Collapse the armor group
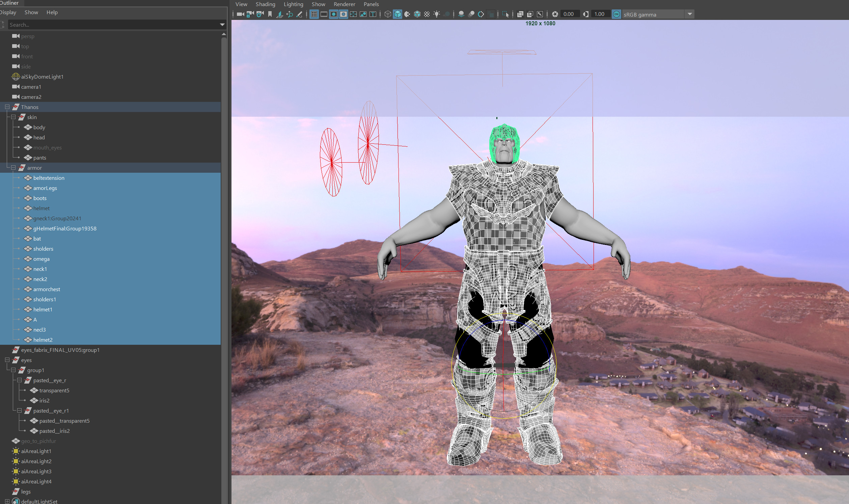This screenshot has width=849, height=504. [13, 167]
